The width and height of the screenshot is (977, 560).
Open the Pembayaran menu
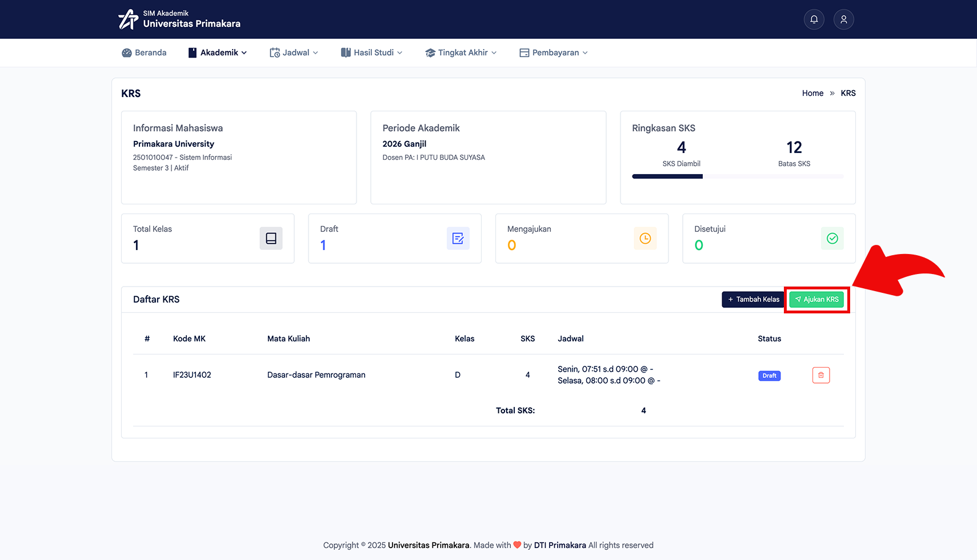(x=553, y=53)
